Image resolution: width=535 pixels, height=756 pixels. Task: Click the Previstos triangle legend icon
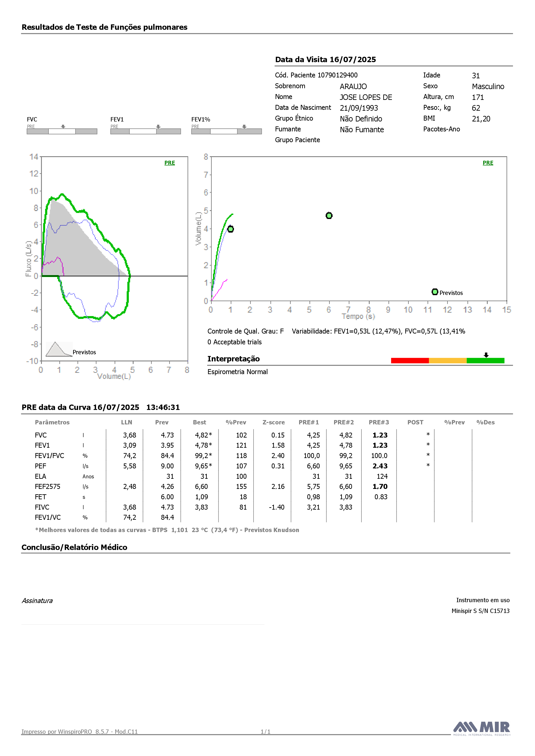click(x=59, y=349)
